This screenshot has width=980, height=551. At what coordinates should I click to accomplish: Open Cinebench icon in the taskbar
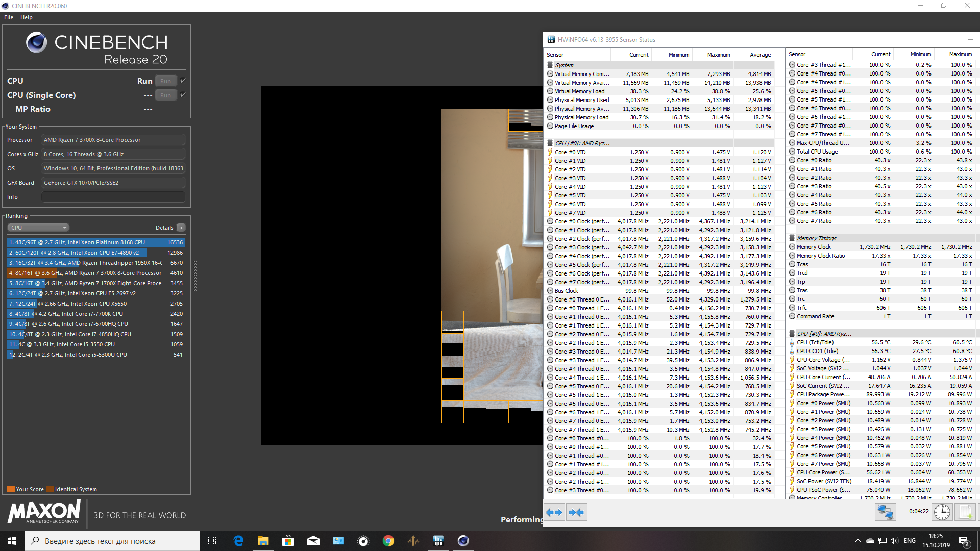click(x=463, y=541)
